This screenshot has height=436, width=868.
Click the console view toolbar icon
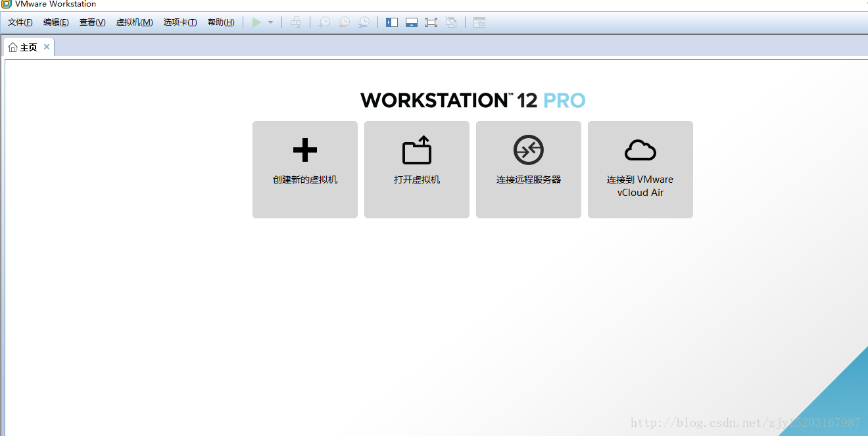click(479, 22)
